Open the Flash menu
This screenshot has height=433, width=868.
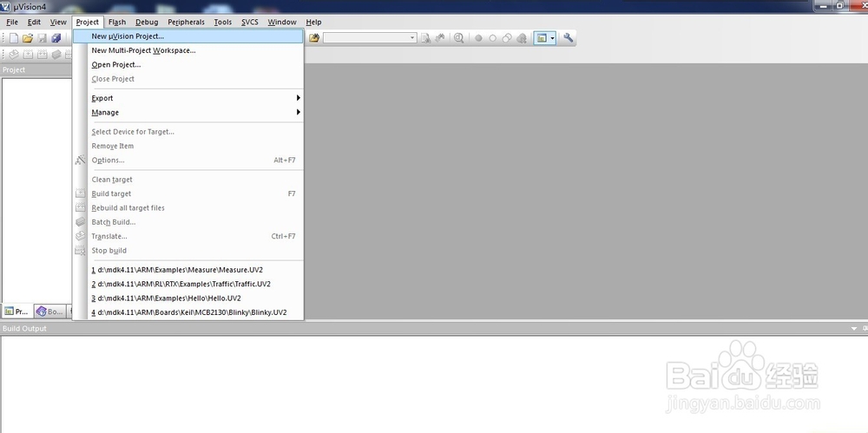coord(117,23)
